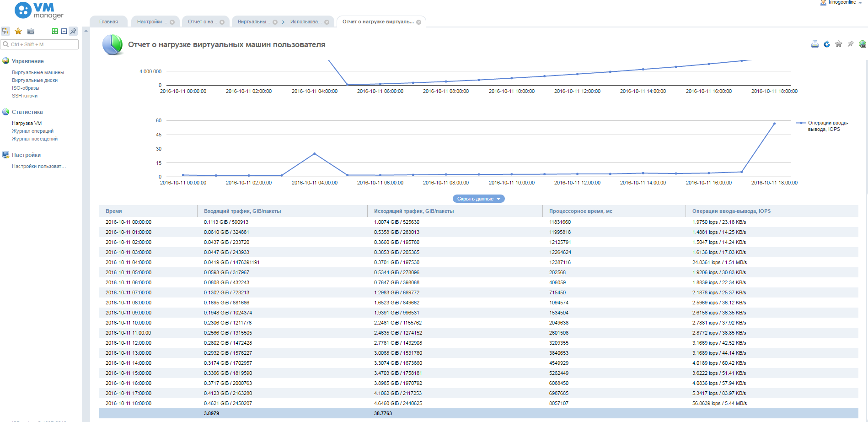Pin the report tab with pushpin icon

pyautogui.click(x=851, y=44)
